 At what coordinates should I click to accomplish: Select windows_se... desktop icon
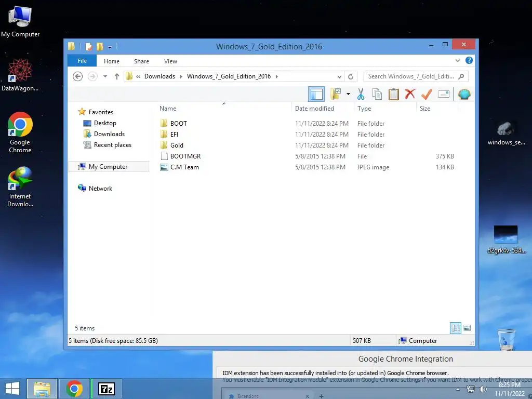(506, 133)
